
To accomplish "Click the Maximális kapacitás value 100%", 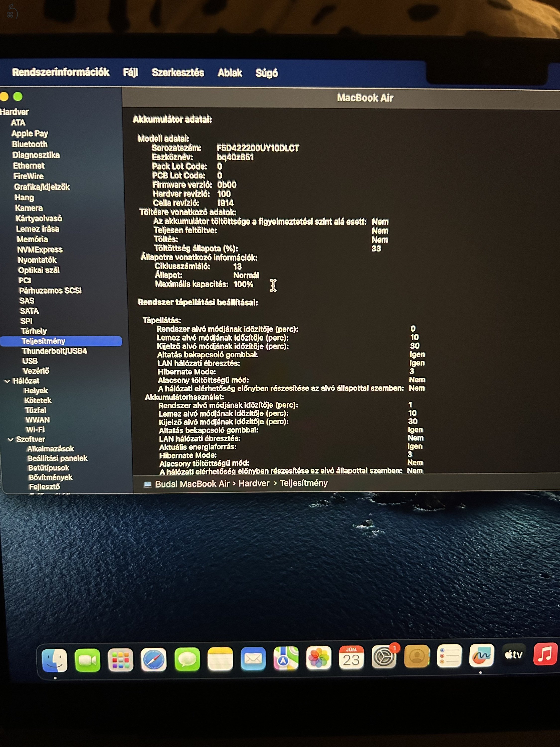I will [243, 284].
